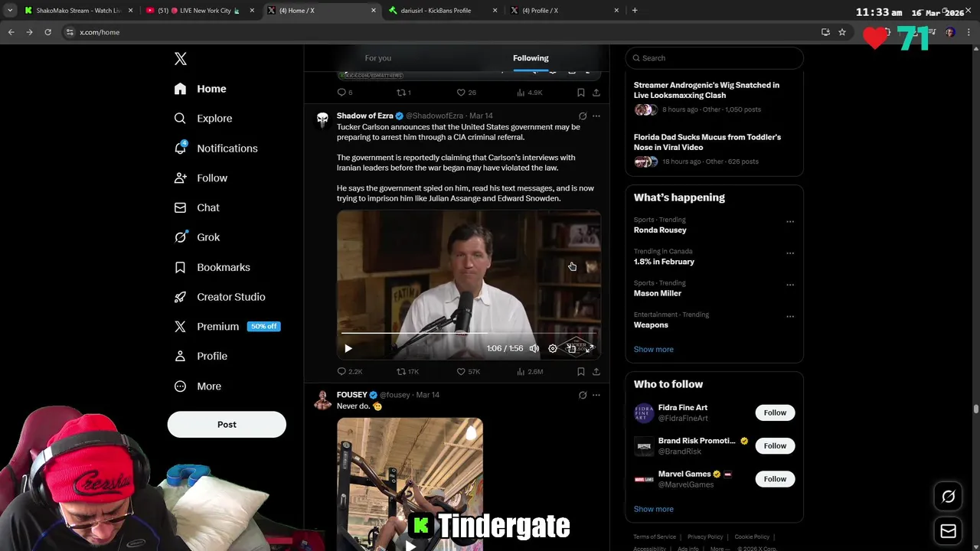This screenshot has width=980, height=551.
Task: Bookmark the Shadow of Ezra post
Action: point(581,372)
